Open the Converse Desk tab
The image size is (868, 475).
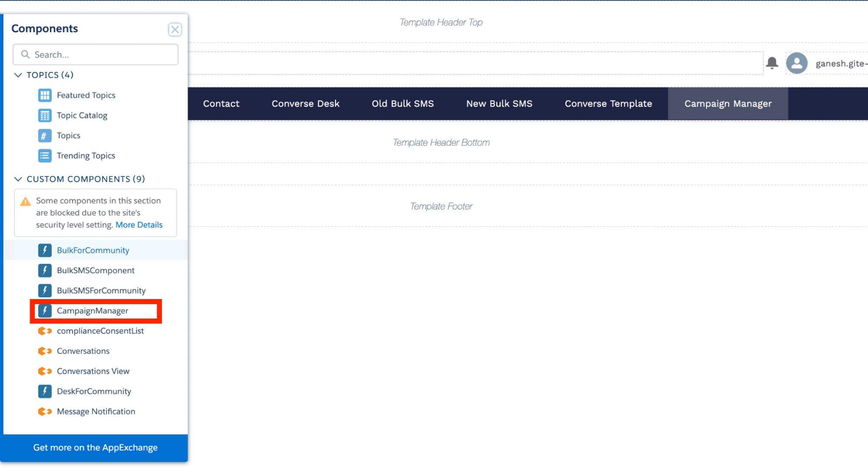[305, 103]
